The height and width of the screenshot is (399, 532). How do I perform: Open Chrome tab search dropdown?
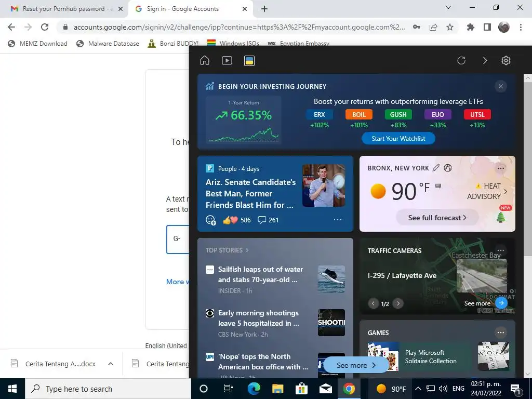pyautogui.click(x=448, y=7)
